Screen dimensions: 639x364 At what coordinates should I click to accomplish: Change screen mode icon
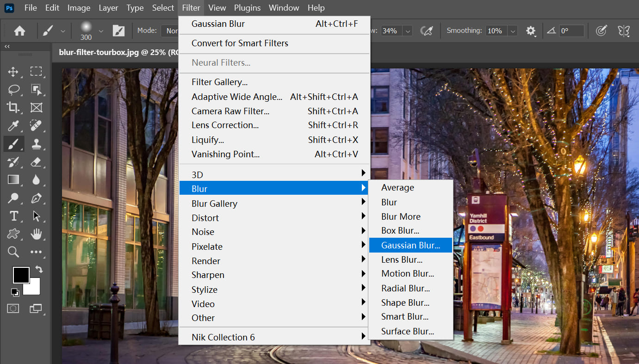[36, 308]
